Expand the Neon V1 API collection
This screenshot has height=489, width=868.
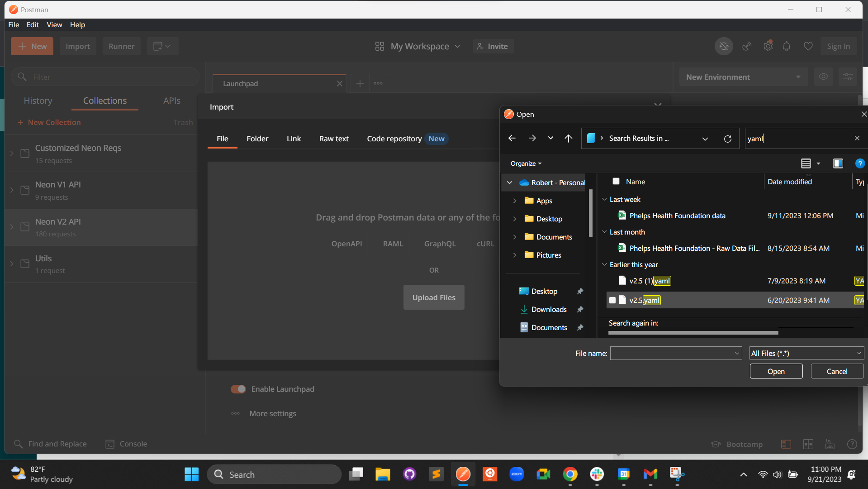coord(12,191)
